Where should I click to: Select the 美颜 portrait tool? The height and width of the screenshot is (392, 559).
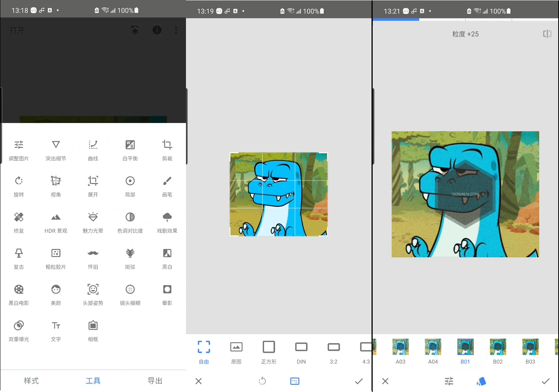tap(56, 295)
